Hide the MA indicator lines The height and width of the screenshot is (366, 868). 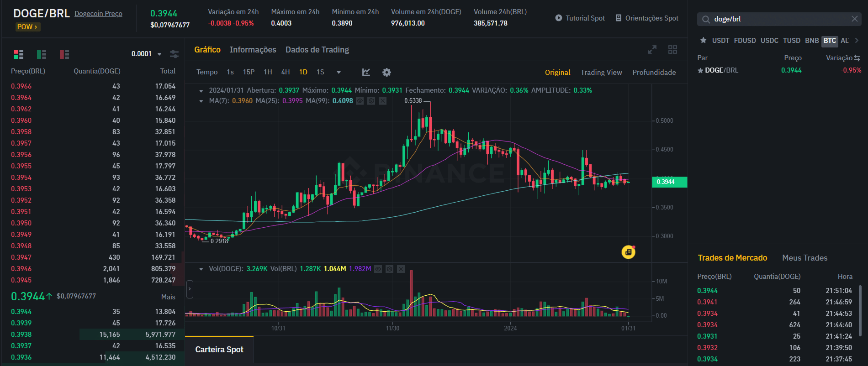(x=360, y=101)
